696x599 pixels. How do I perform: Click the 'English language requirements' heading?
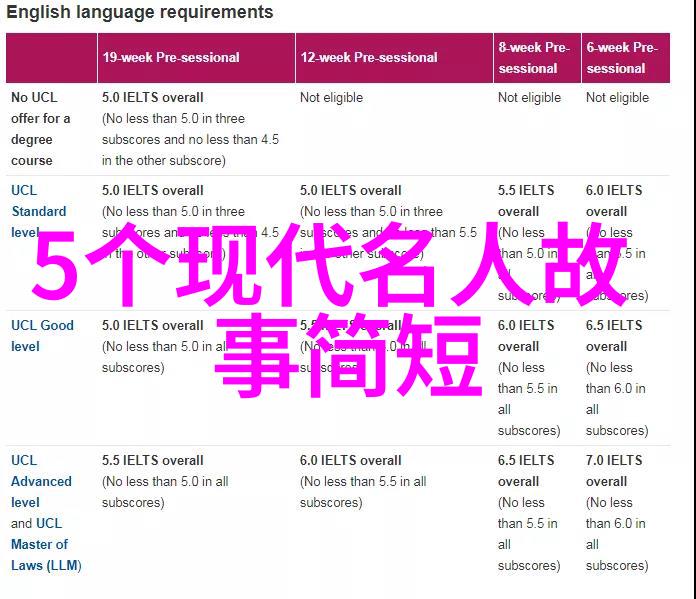pyautogui.click(x=140, y=12)
